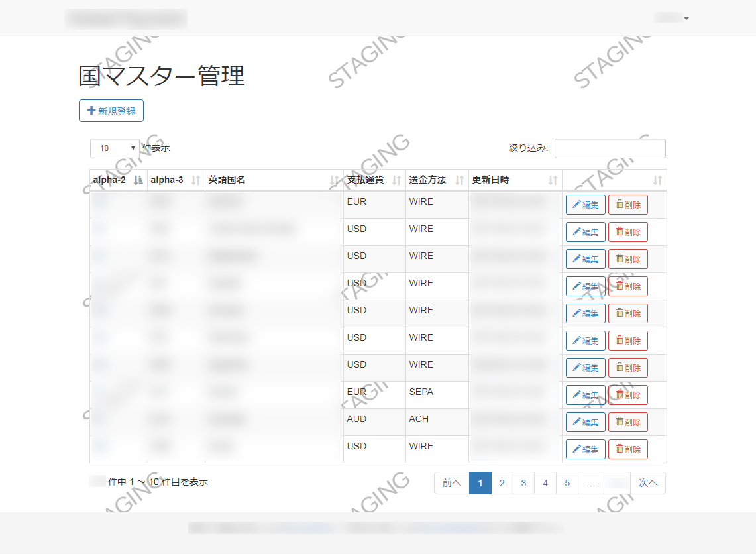Screen dimensions: 756x554
Task: Go to page 2 in pagination
Action: tap(502, 483)
